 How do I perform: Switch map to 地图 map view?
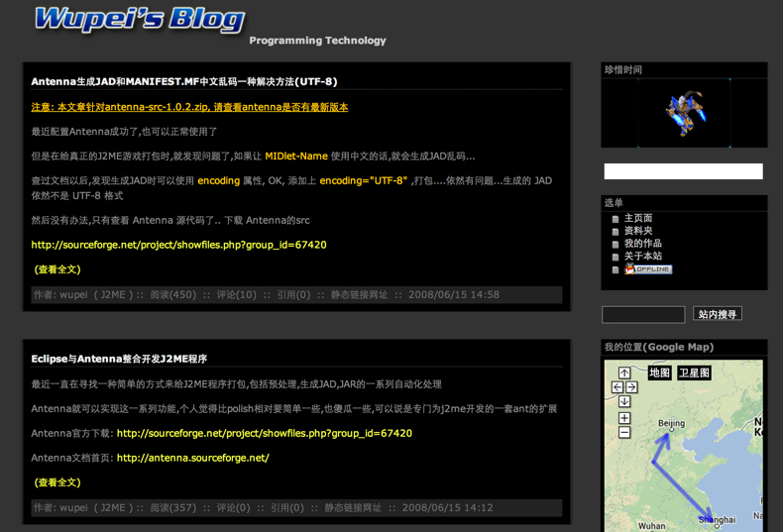pos(659,373)
